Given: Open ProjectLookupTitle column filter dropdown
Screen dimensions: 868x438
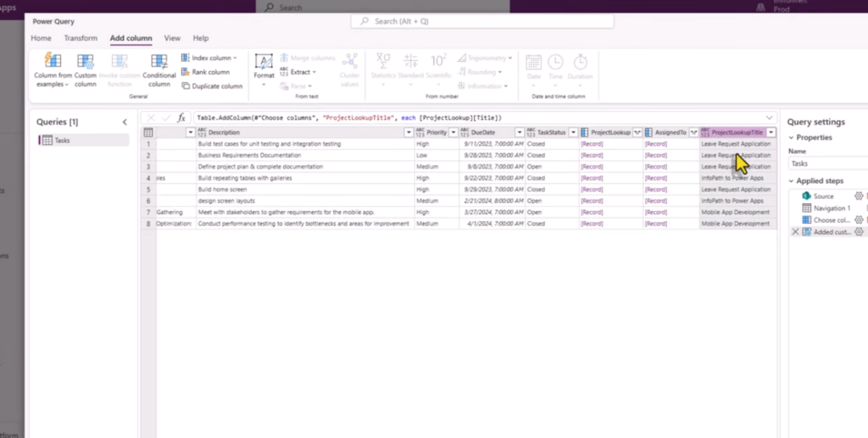Looking at the screenshot, I should (x=771, y=132).
